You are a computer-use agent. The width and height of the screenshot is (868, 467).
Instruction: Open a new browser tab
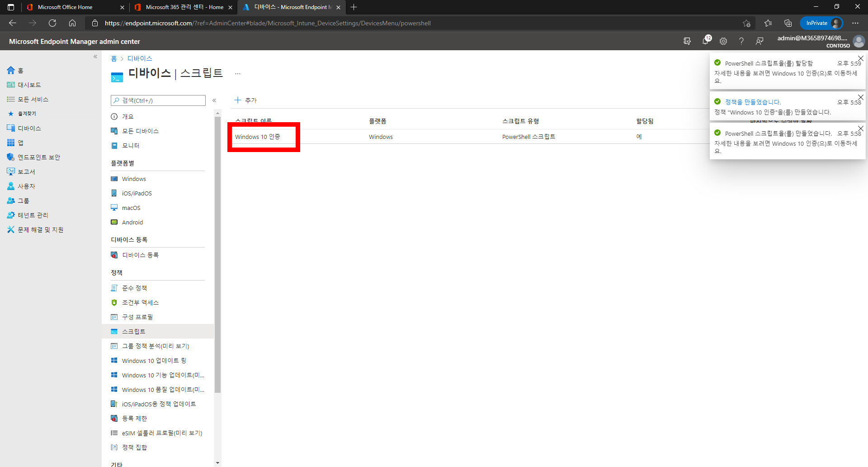click(354, 7)
